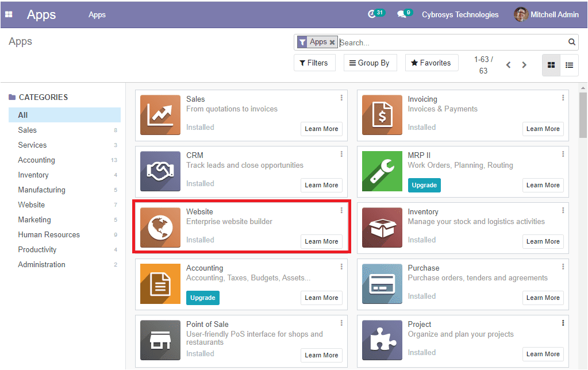
Task: Open the home menu grid icon
Action: coord(9,14)
